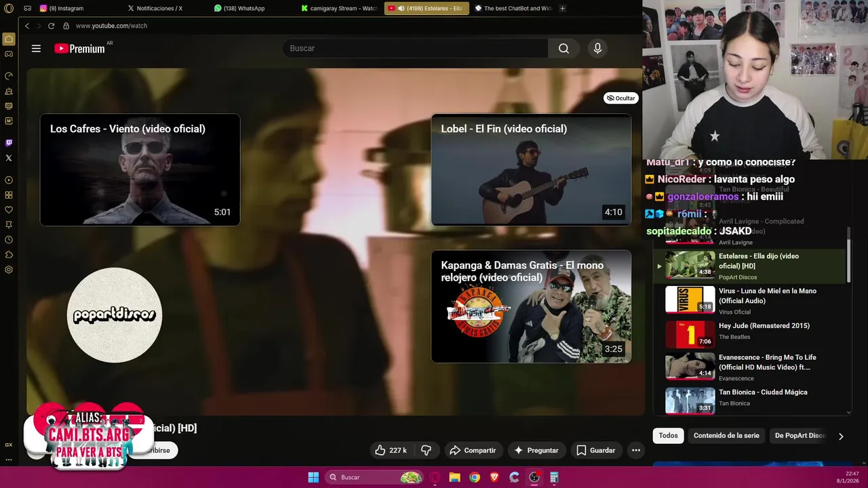Open the Opera GX menu logo
Viewport: 868px width, 488px height.
point(9,8)
